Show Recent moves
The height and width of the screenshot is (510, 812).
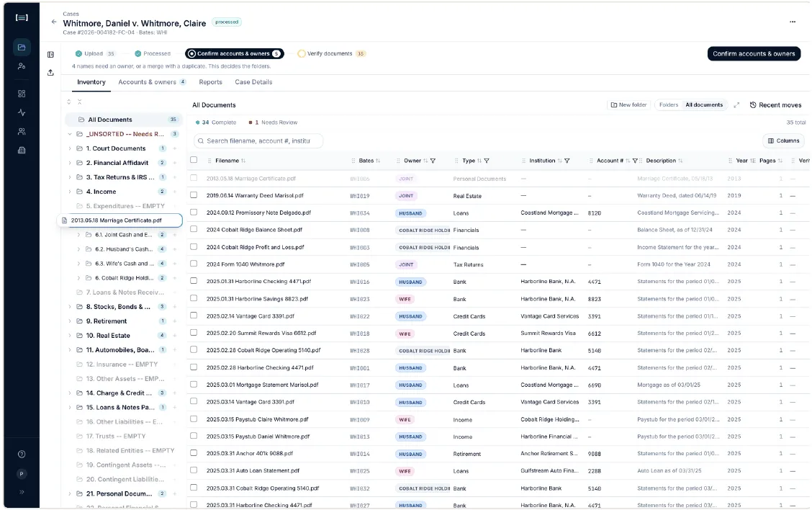(775, 105)
